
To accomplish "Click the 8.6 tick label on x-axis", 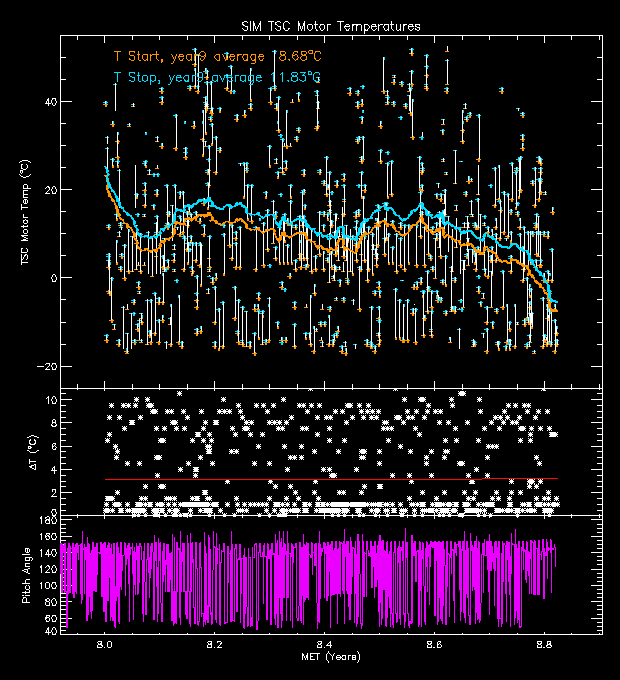I will click(434, 645).
